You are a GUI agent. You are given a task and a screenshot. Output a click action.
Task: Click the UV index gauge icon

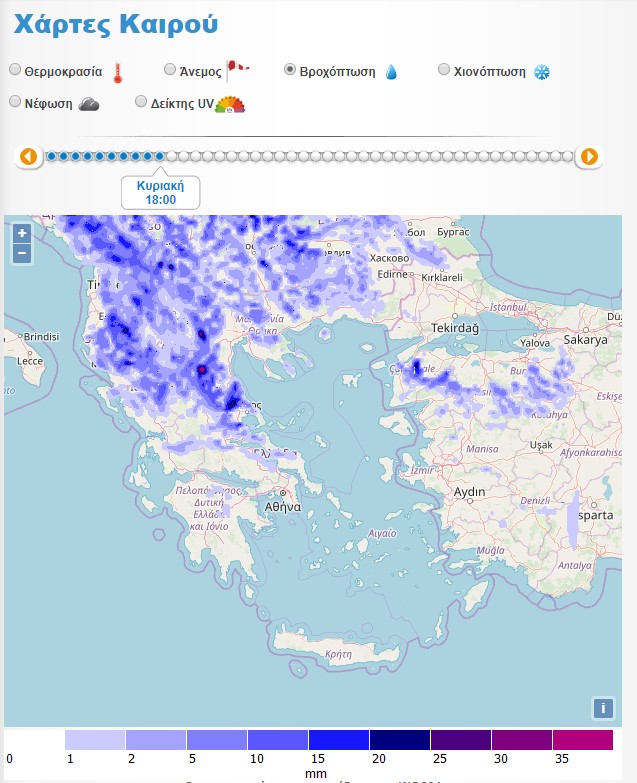pos(230,103)
